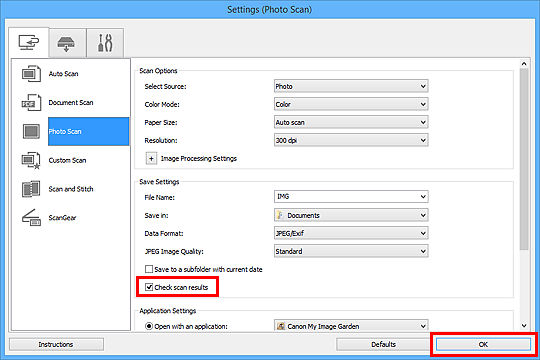
Task: Switch to scan from operation panel tab
Action: pyautogui.click(x=66, y=43)
